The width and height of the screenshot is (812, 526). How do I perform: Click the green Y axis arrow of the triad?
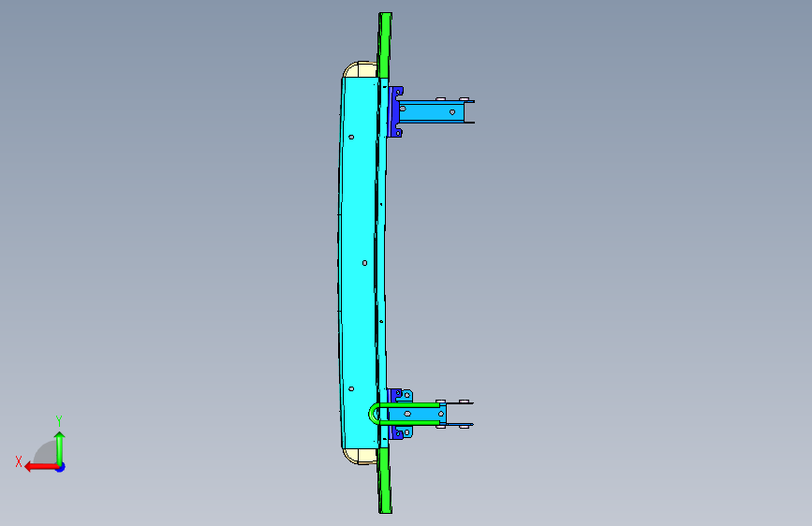[x=60, y=447]
